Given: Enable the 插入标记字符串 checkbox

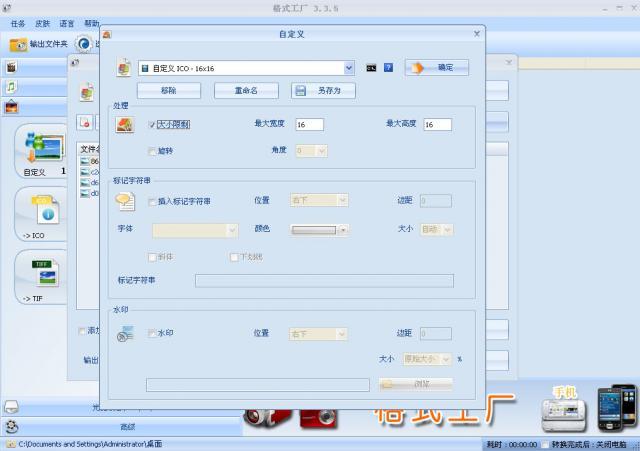Looking at the screenshot, I should click(152, 202).
